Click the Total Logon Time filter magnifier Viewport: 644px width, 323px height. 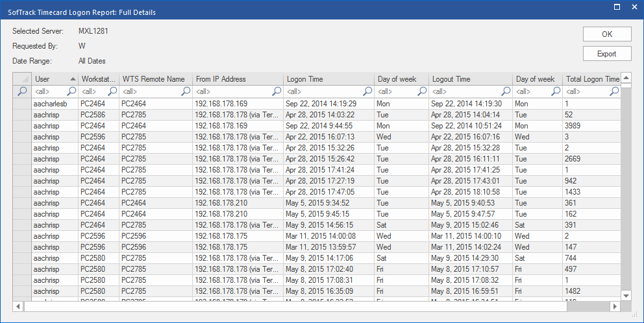tap(613, 91)
